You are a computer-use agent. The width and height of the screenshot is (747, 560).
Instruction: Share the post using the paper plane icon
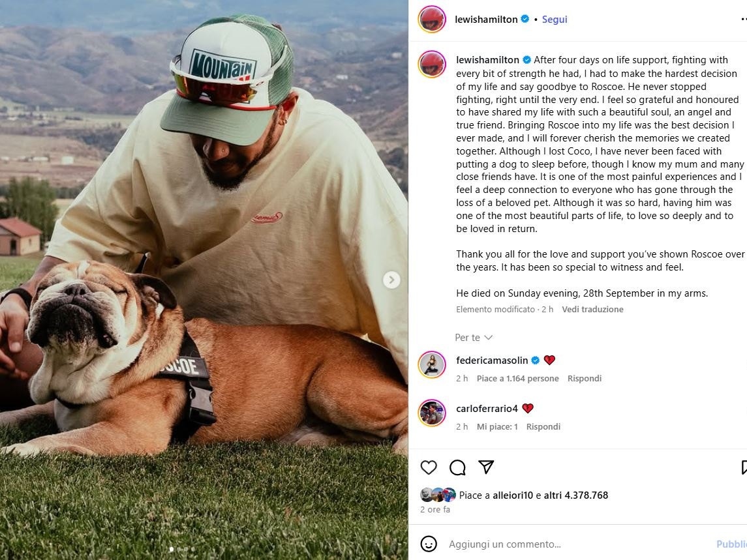[486, 467]
